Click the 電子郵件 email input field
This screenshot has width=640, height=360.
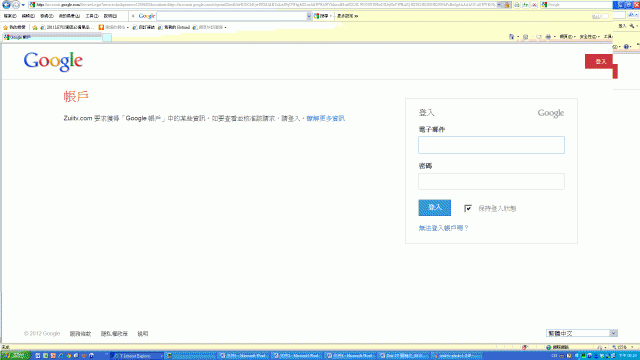pos(491,145)
